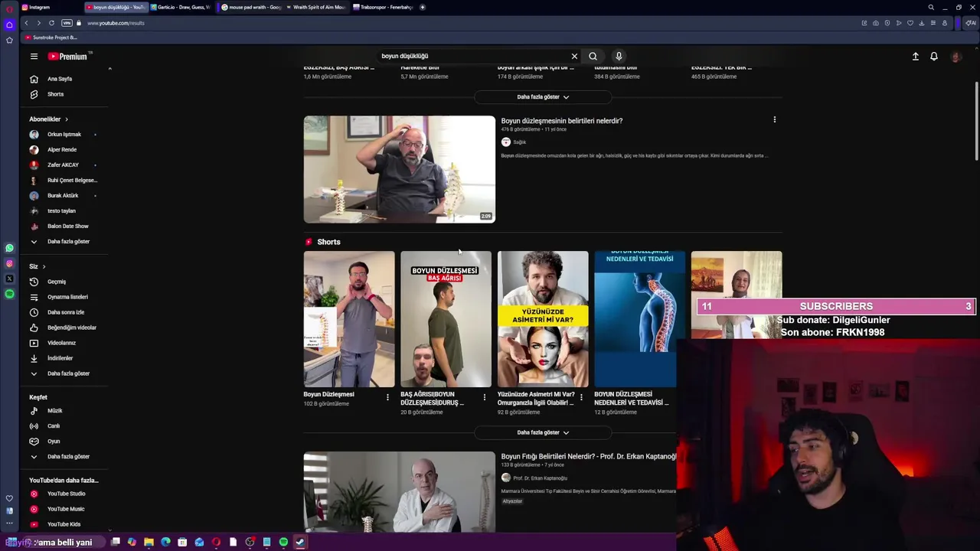
Task: Open Zafer AKCAY subscription channel
Action: pyautogui.click(x=64, y=165)
